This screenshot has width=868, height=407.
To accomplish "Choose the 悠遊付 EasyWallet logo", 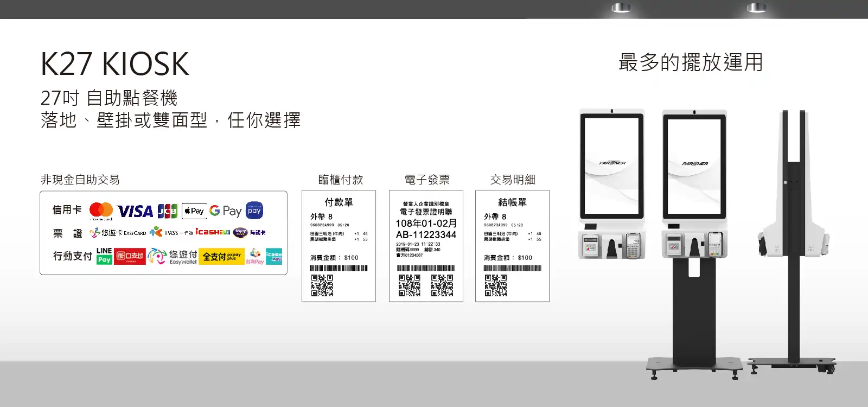I will click(x=173, y=257).
